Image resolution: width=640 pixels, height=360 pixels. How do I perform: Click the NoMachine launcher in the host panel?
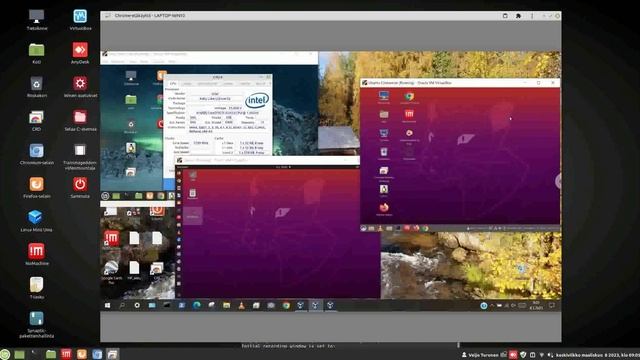[66, 354]
